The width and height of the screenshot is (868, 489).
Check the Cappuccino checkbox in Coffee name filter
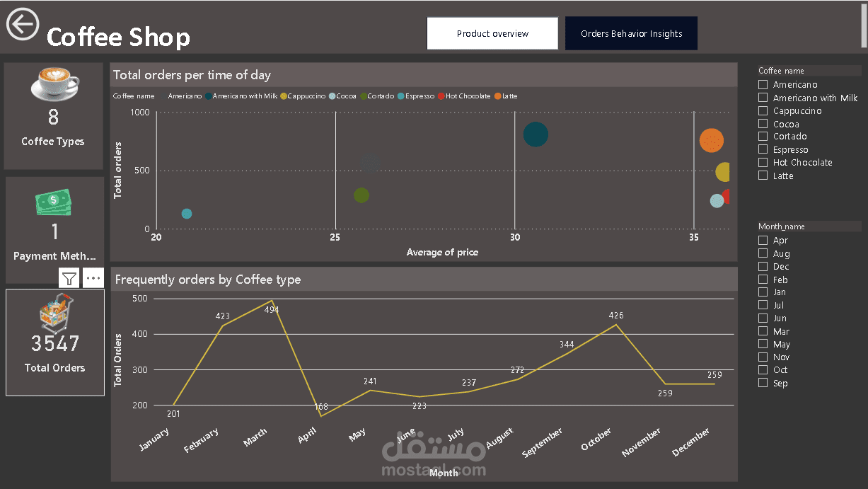(763, 110)
